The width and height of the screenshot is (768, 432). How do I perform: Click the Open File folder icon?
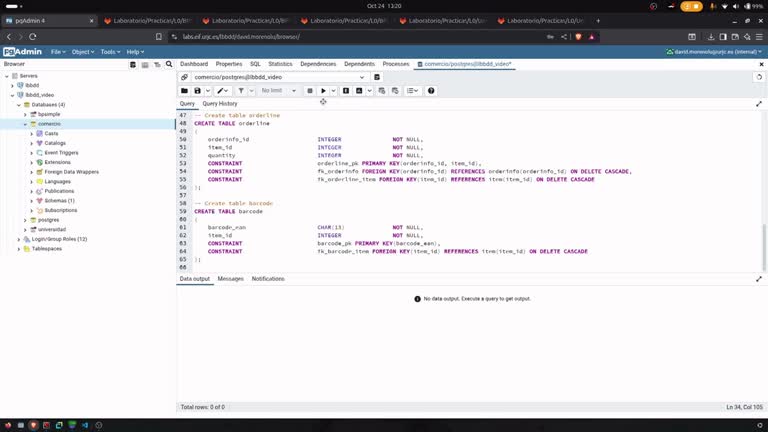tap(184, 91)
